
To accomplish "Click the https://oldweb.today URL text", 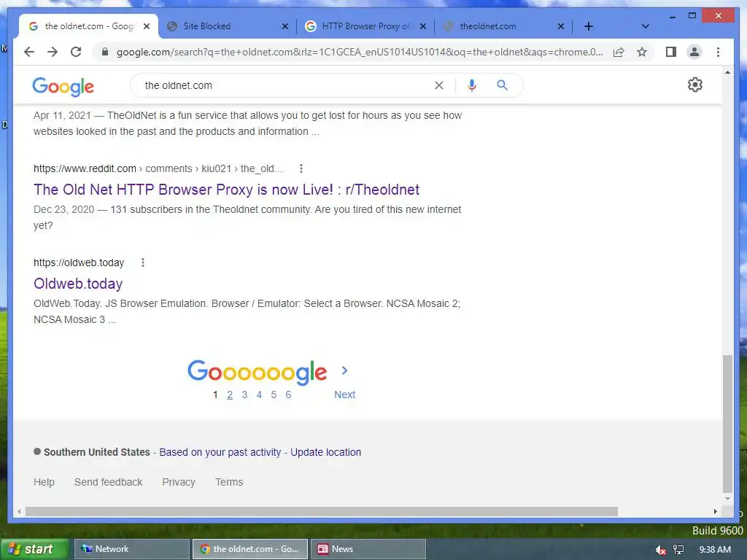I will coord(79,262).
